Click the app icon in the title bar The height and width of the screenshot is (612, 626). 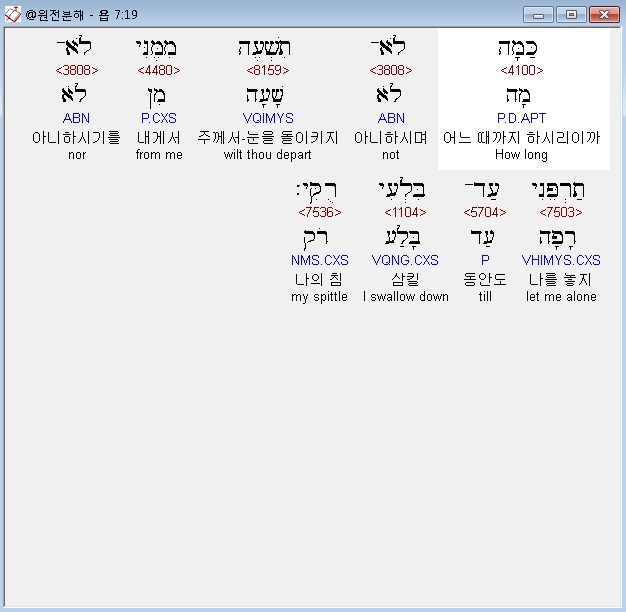(12, 15)
